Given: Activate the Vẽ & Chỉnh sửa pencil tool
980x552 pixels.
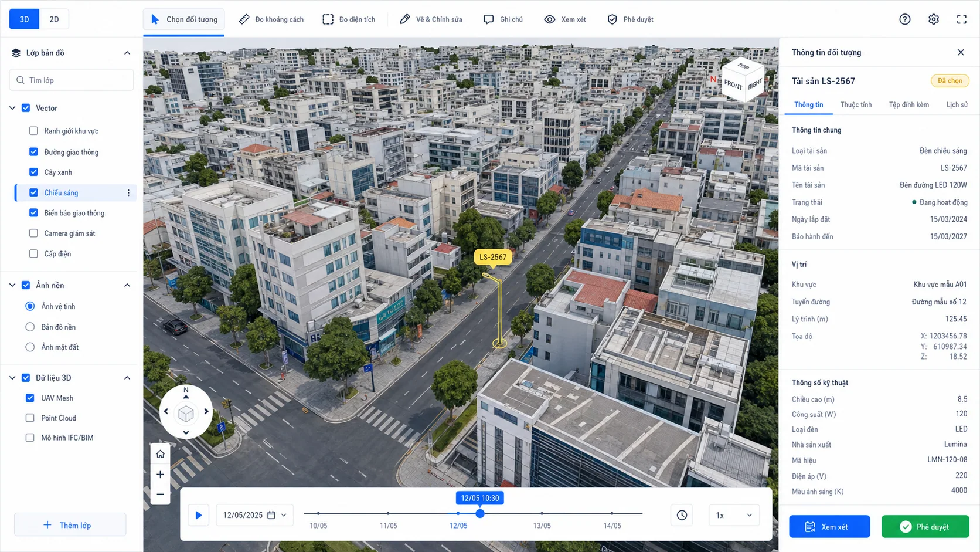Looking at the screenshot, I should click(431, 19).
